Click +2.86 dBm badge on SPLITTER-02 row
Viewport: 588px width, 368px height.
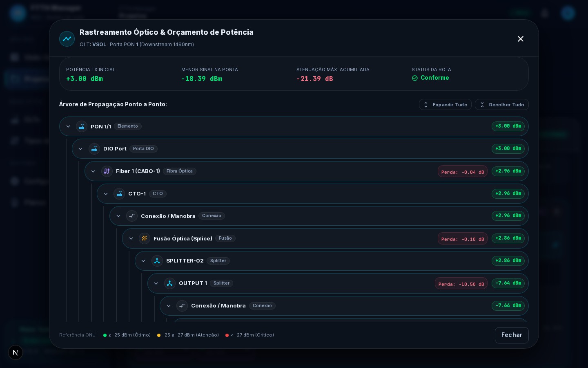click(x=508, y=261)
